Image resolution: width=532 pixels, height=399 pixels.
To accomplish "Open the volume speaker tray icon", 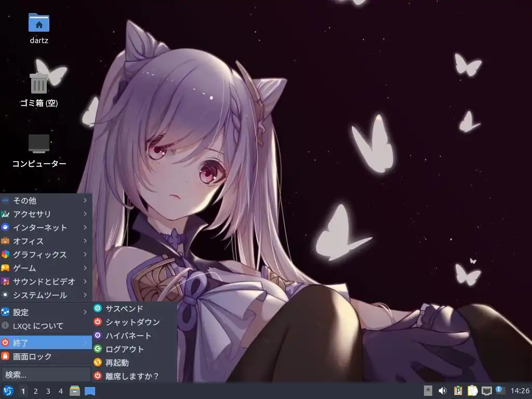I will coord(443,391).
